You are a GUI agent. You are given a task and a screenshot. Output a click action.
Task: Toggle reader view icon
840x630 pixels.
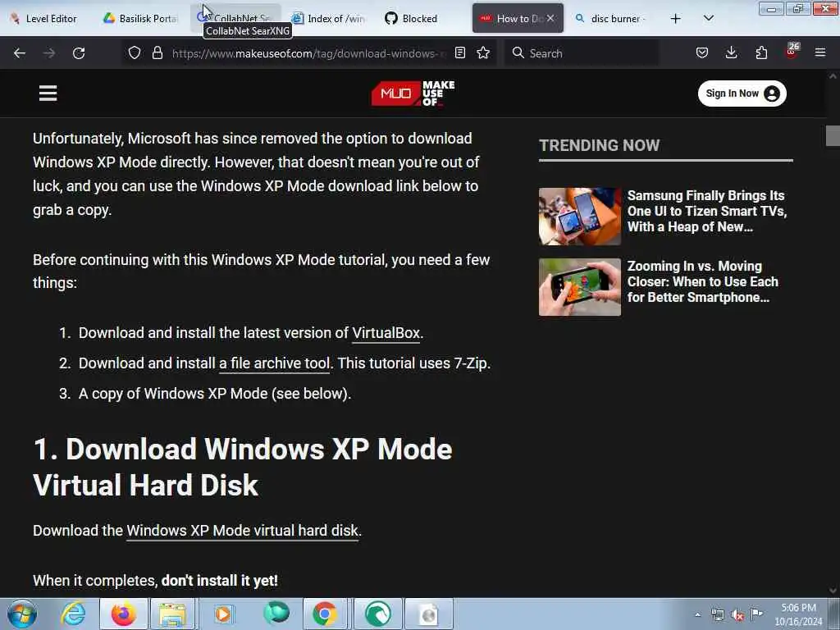459,53
